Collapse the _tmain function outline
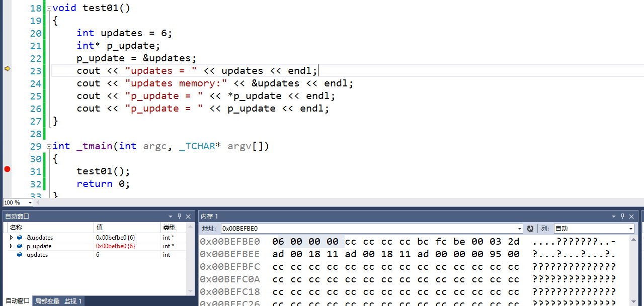The width and height of the screenshot is (644, 306). (49, 146)
